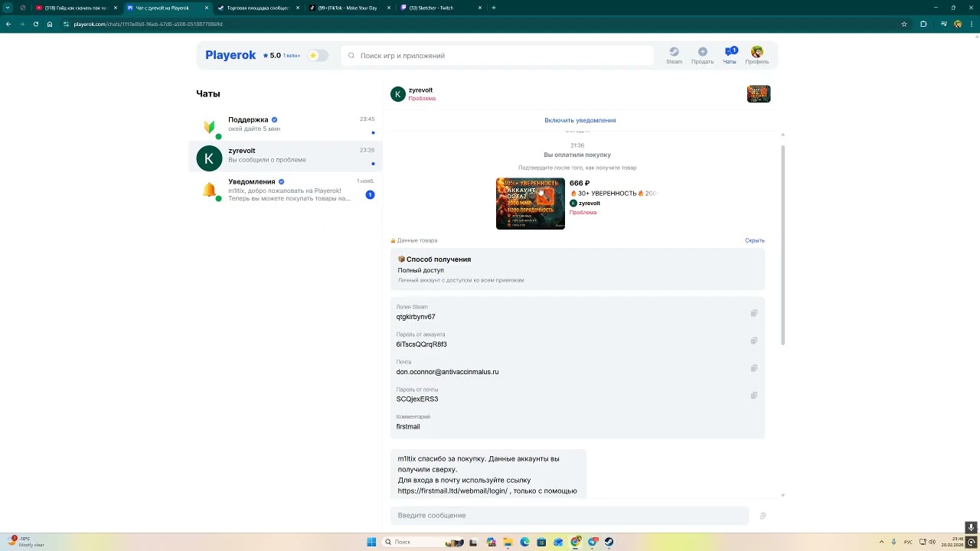The width and height of the screenshot is (980, 551).
Task: Open the tab search dropdown arrow
Action: pos(8,8)
